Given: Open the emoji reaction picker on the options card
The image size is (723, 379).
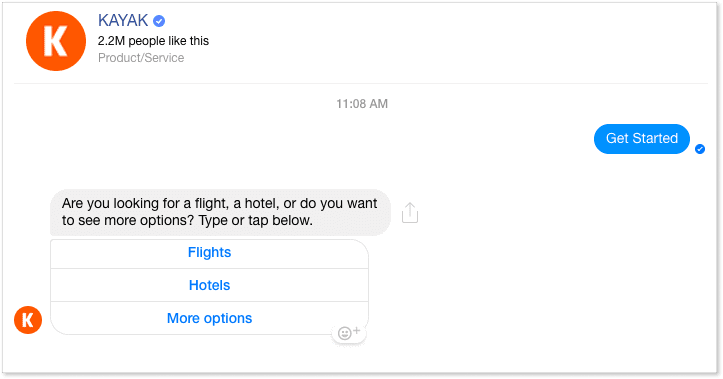Looking at the screenshot, I should click(349, 332).
